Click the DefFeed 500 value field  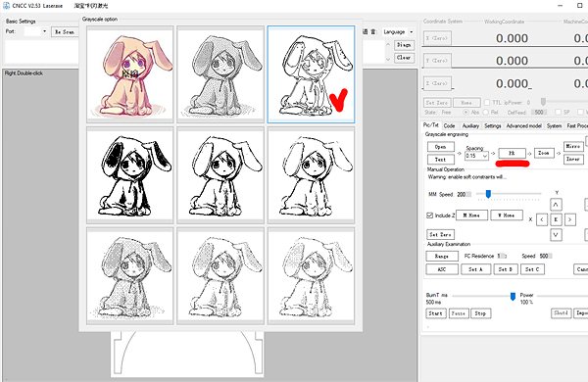click(x=540, y=112)
